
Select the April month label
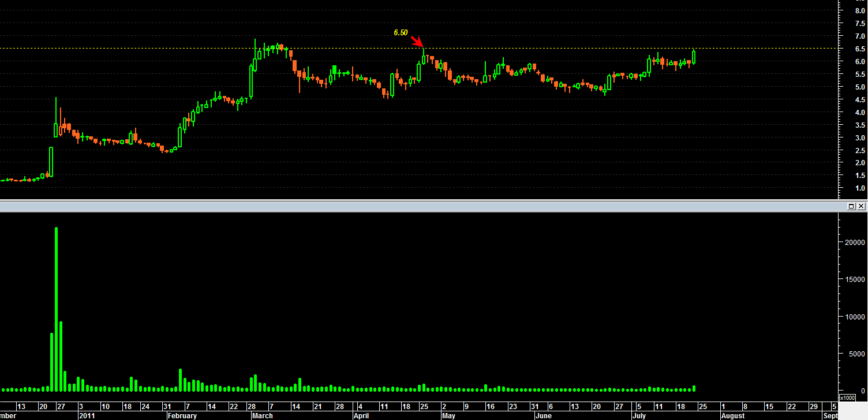coord(361,415)
